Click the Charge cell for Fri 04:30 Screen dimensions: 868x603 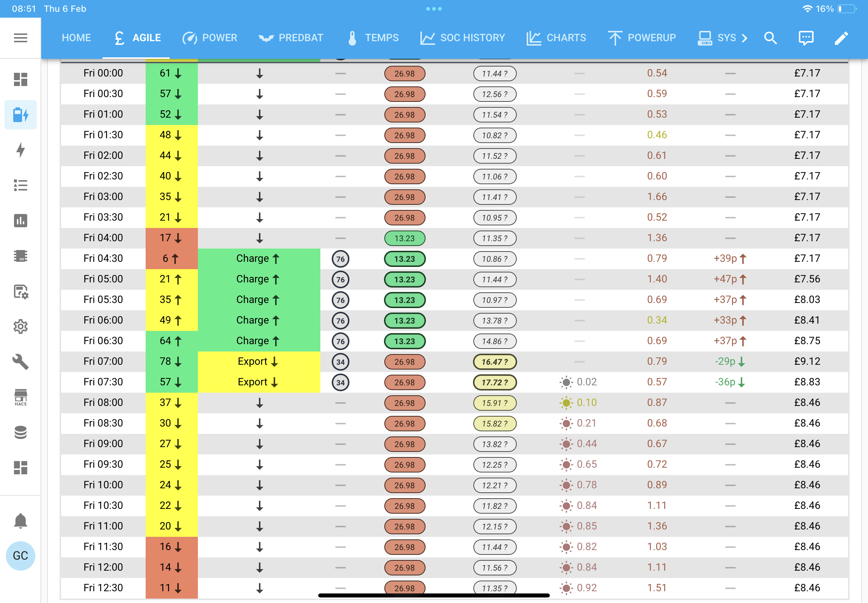(x=259, y=258)
